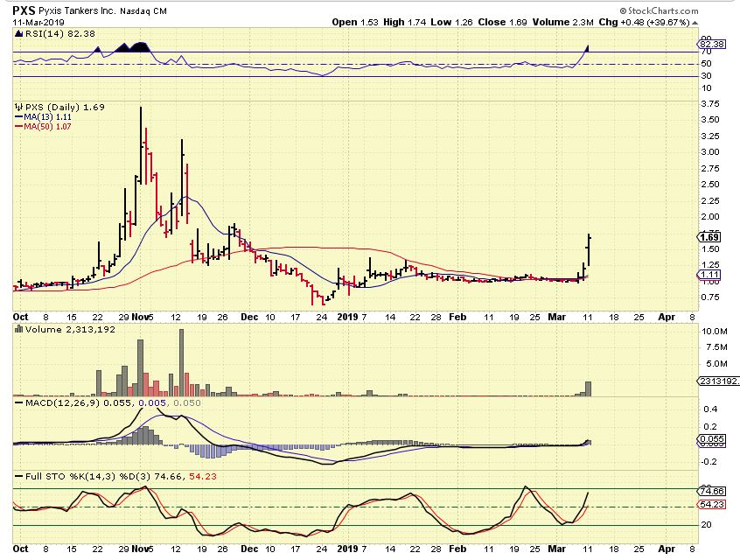Screen dimensions: 740x560
Task: Click the 1.11 moving-average tag on the price axis
Action: coord(709,275)
